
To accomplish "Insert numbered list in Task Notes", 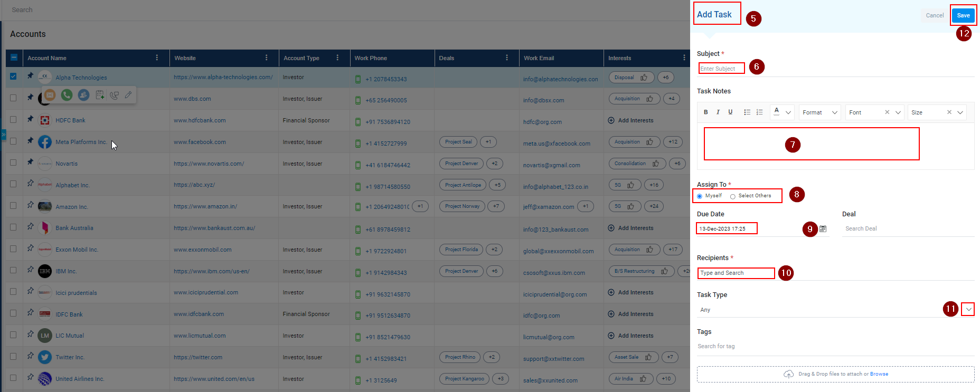I will 759,112.
